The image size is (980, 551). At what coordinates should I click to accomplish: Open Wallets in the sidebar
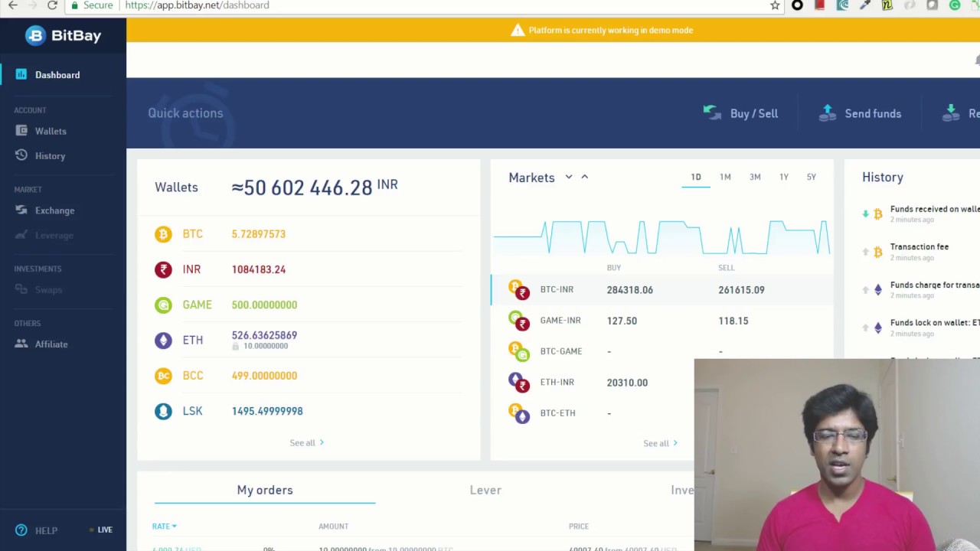(x=51, y=131)
